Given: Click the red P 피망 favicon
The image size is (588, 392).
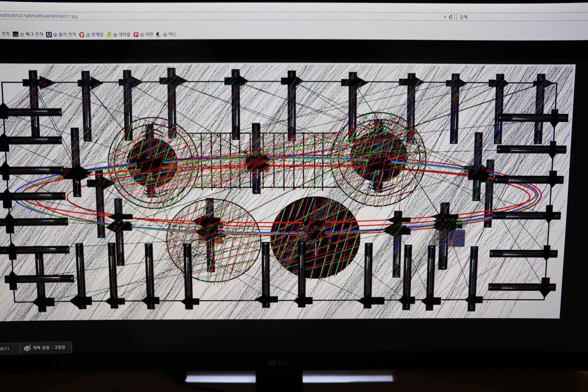Looking at the screenshot, I should click(136, 35).
